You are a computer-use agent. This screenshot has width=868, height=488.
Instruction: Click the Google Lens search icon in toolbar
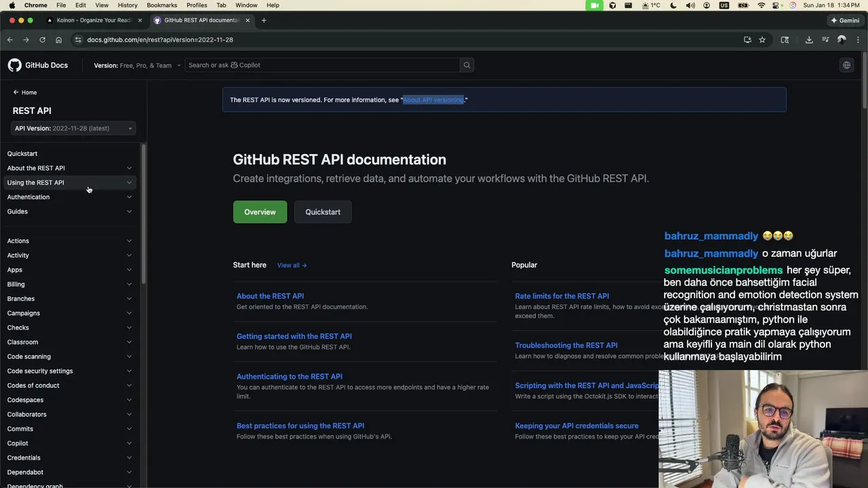(785, 40)
